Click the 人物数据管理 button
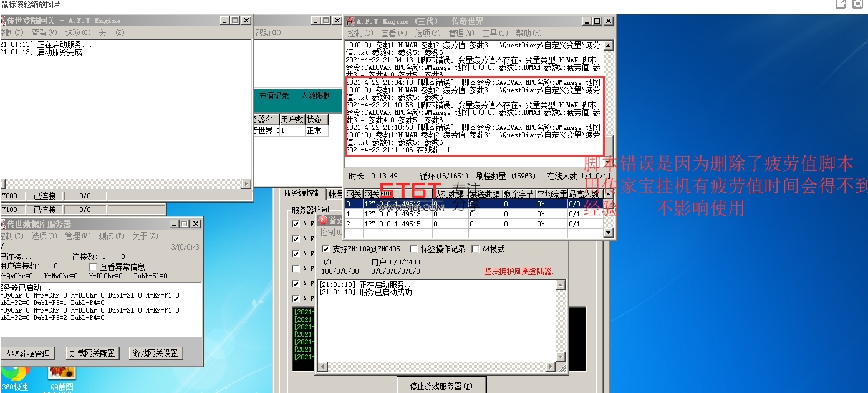This screenshot has width=868, height=393. 27,353
